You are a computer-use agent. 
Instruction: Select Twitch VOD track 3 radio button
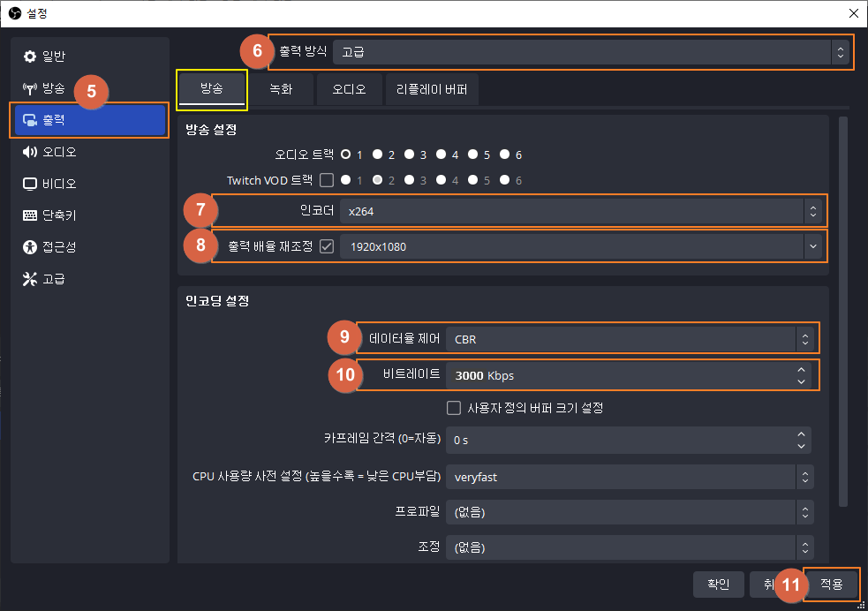(x=409, y=180)
